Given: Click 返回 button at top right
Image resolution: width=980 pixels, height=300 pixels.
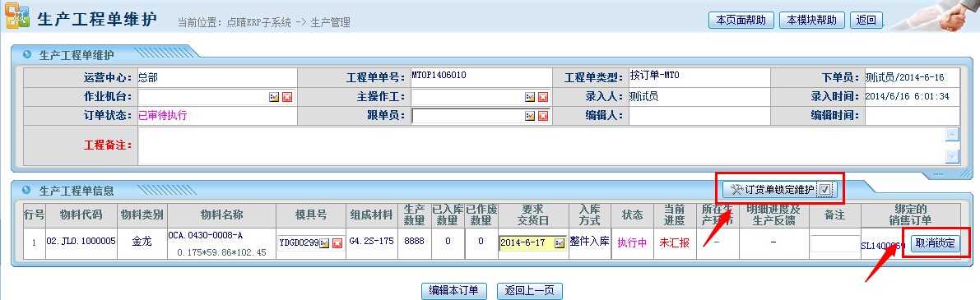Looking at the screenshot, I should (866, 20).
